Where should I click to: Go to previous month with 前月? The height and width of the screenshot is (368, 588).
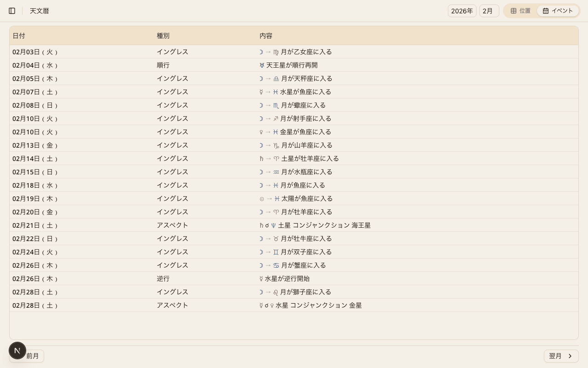click(32, 356)
